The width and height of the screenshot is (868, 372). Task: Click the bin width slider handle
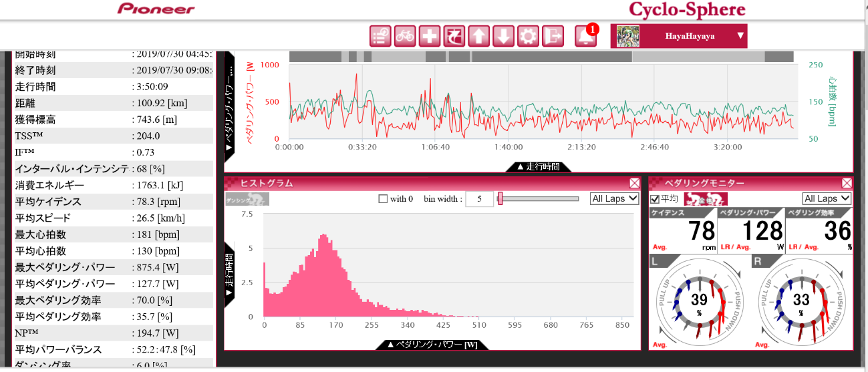pyautogui.click(x=500, y=198)
